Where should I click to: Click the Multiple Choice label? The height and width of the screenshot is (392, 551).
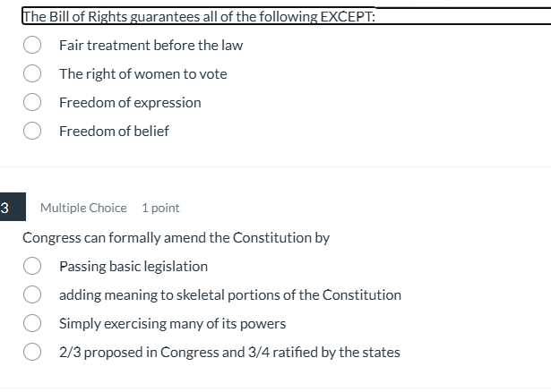[83, 208]
